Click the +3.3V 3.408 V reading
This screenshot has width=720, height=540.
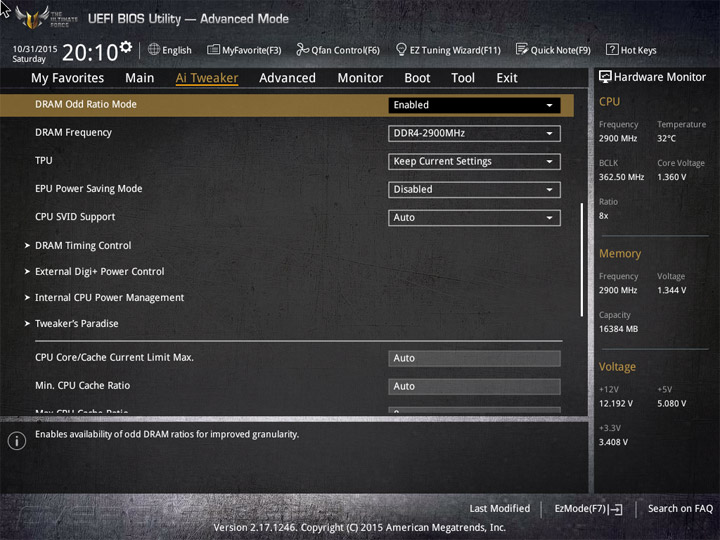pyautogui.click(x=613, y=442)
